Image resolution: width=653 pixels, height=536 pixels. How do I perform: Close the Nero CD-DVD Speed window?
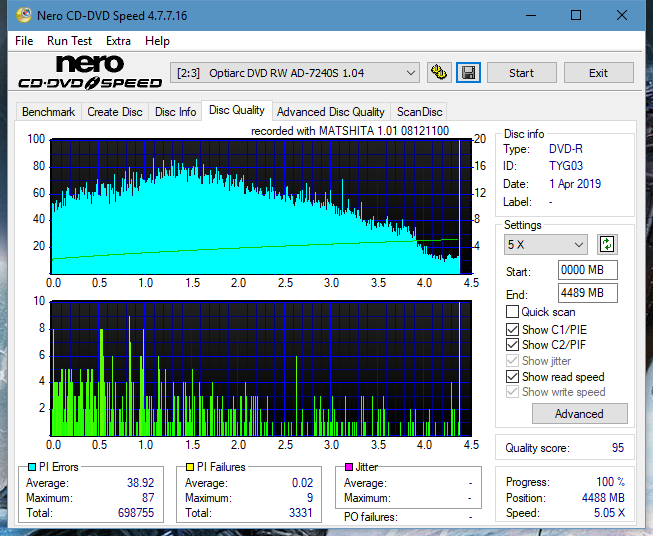pos(622,15)
